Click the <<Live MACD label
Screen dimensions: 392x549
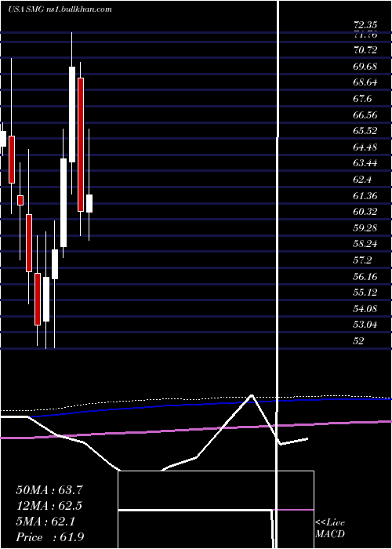click(330, 529)
